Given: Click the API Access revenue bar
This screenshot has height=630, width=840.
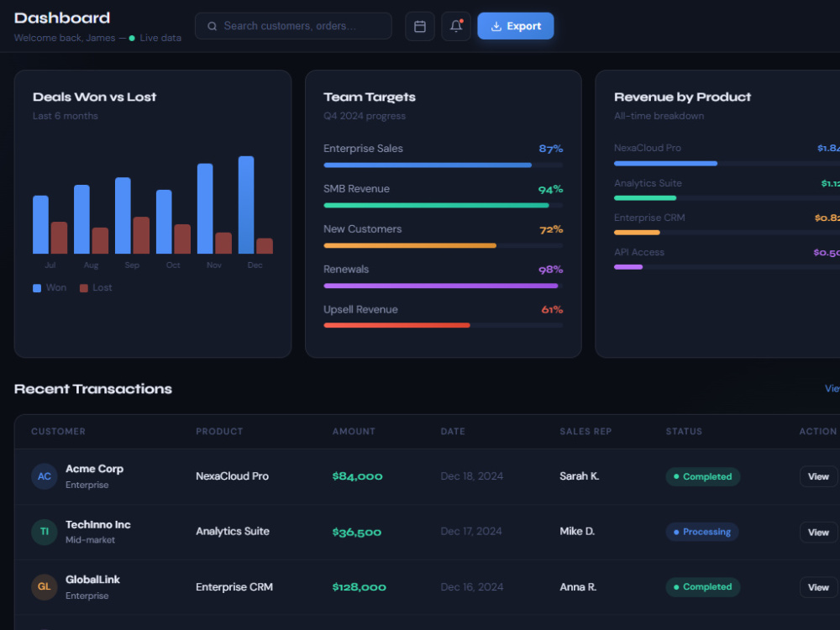Looking at the screenshot, I should 727,267.
